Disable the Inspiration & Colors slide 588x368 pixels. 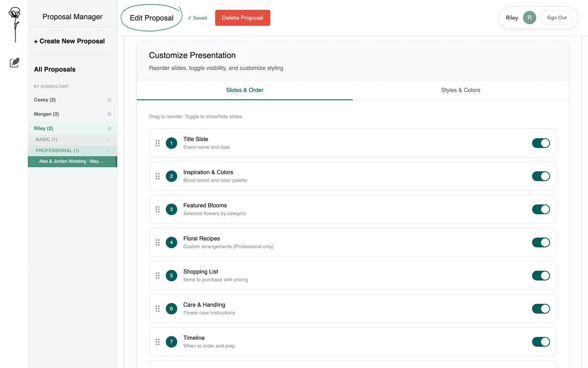click(541, 176)
